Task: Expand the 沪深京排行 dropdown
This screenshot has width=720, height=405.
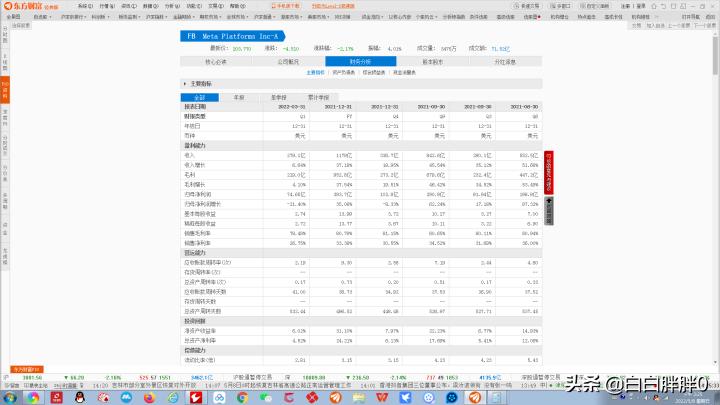Action: 73,17
